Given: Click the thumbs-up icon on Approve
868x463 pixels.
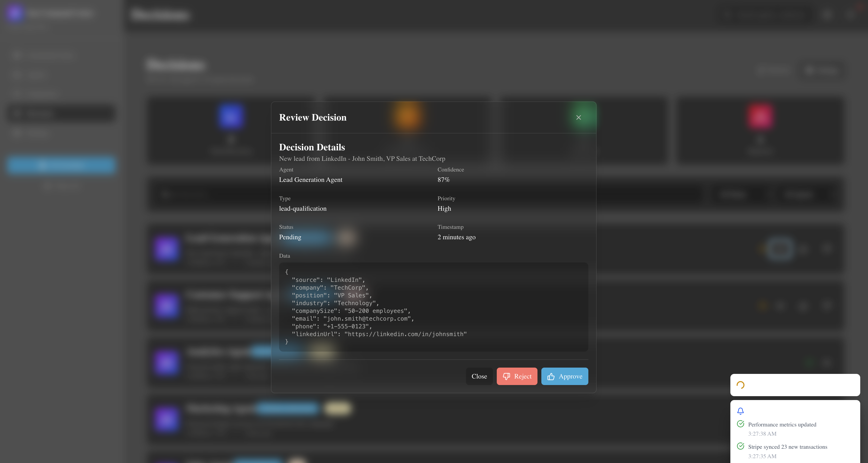Looking at the screenshot, I should tap(551, 377).
